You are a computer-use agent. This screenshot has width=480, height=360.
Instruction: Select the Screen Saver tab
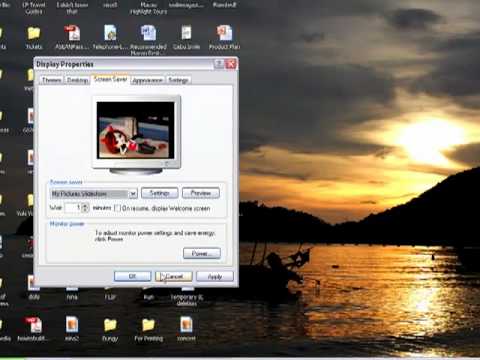coord(110,79)
